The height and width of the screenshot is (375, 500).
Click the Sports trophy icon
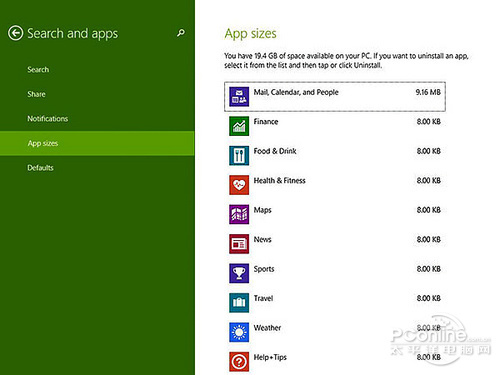(239, 273)
